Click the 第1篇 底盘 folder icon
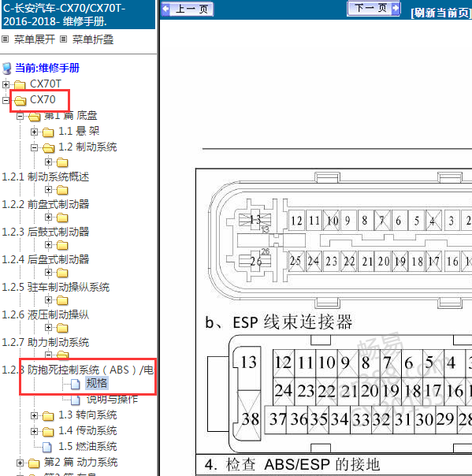Image resolution: width=472 pixels, height=476 pixels. (x=35, y=117)
